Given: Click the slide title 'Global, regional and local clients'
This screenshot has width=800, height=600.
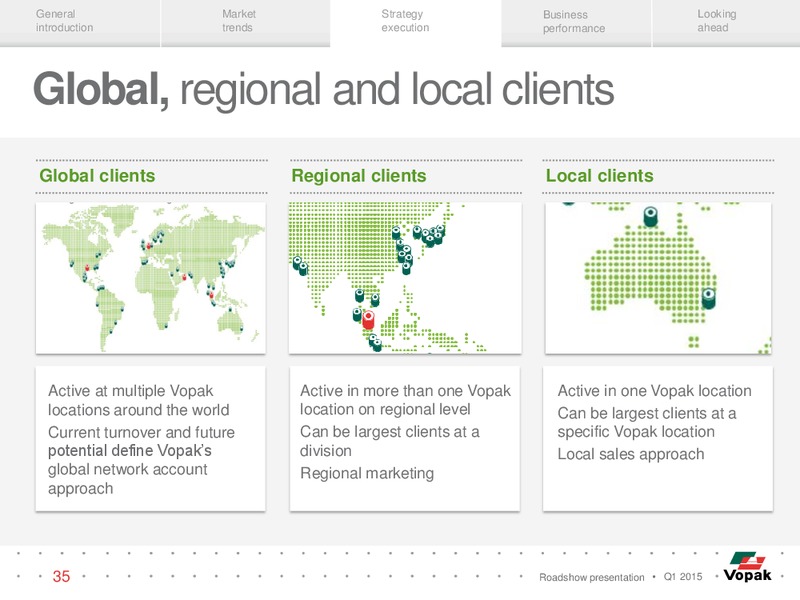Looking at the screenshot, I should pos(323,90).
